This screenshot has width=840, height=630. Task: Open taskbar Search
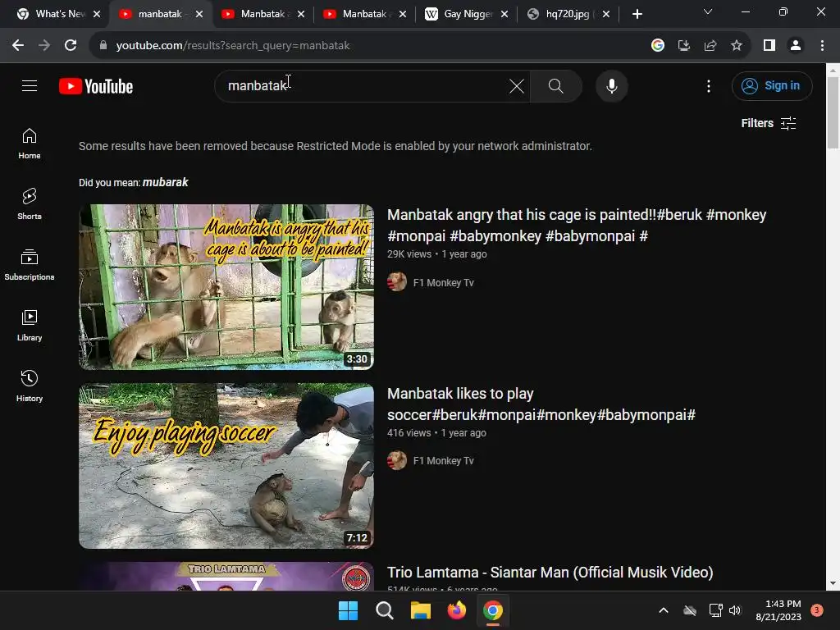[384, 610]
